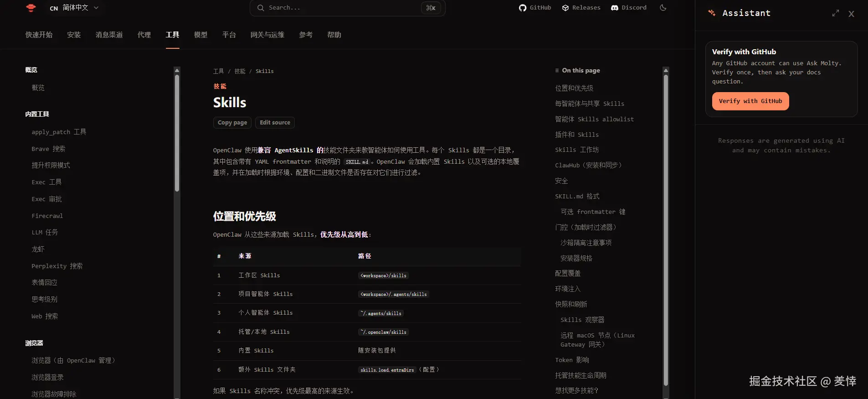The width and height of the screenshot is (868, 399).
Task: Jump to ClawHub（安装和同步）section
Action: coord(588,165)
